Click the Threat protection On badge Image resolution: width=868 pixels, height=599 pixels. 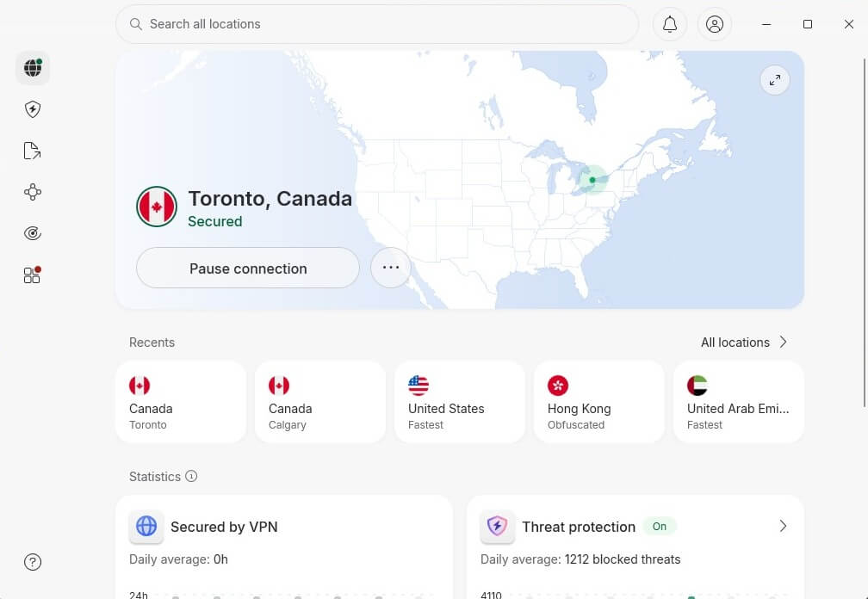(660, 527)
